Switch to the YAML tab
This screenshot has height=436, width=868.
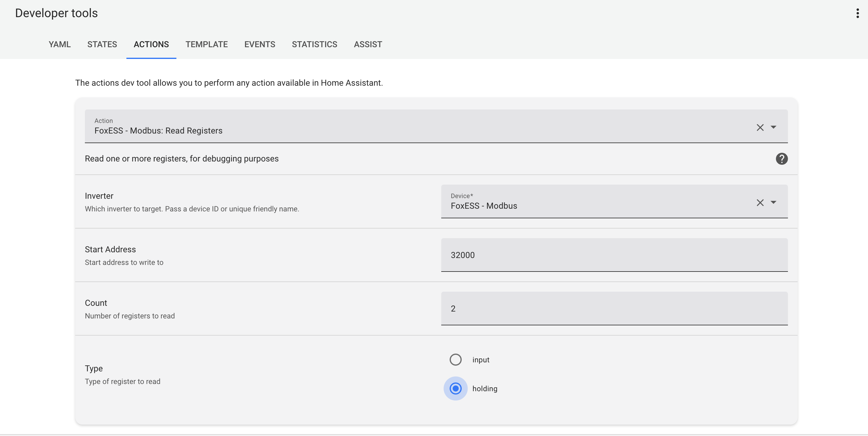pos(60,45)
